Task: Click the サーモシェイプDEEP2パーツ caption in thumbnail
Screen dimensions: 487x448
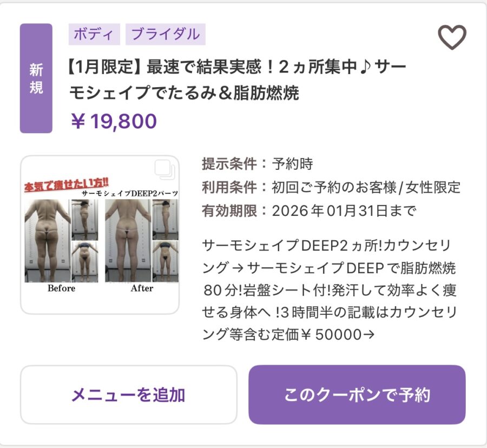Action: click(130, 193)
